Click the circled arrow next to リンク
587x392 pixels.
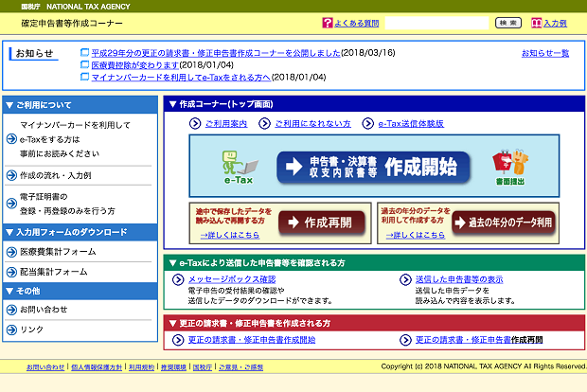coord(11,330)
